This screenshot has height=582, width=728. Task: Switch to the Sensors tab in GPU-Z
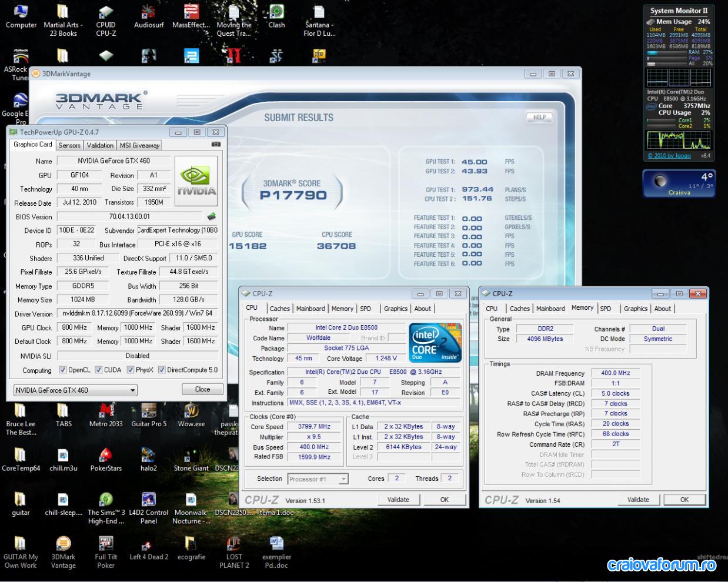click(x=69, y=145)
